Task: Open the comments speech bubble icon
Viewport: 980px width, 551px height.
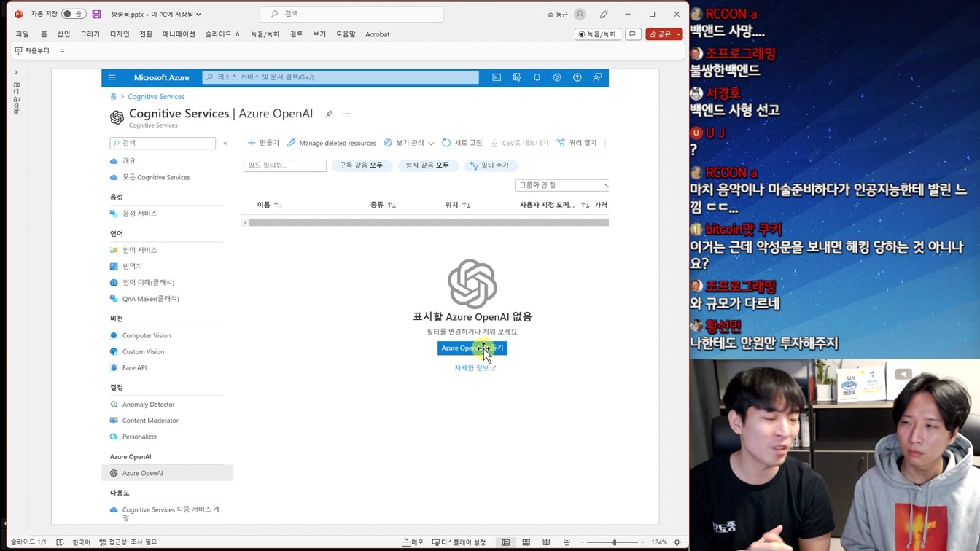Action: tap(633, 34)
